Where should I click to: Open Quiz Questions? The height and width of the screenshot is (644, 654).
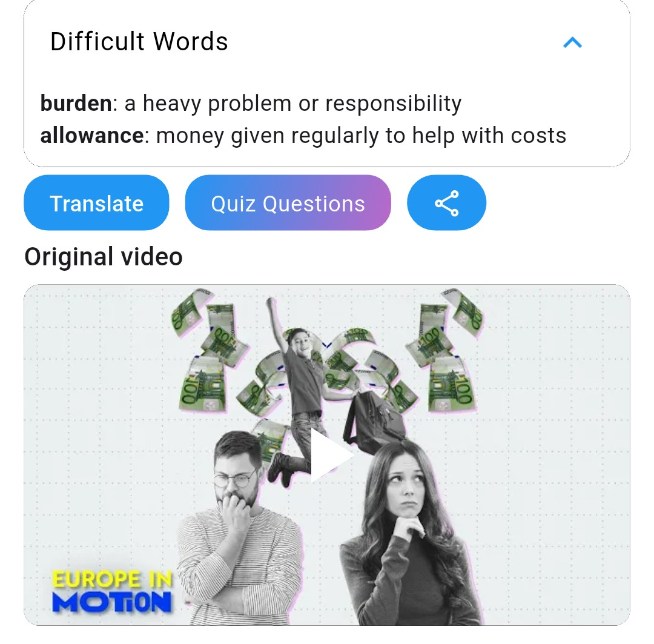coord(288,203)
